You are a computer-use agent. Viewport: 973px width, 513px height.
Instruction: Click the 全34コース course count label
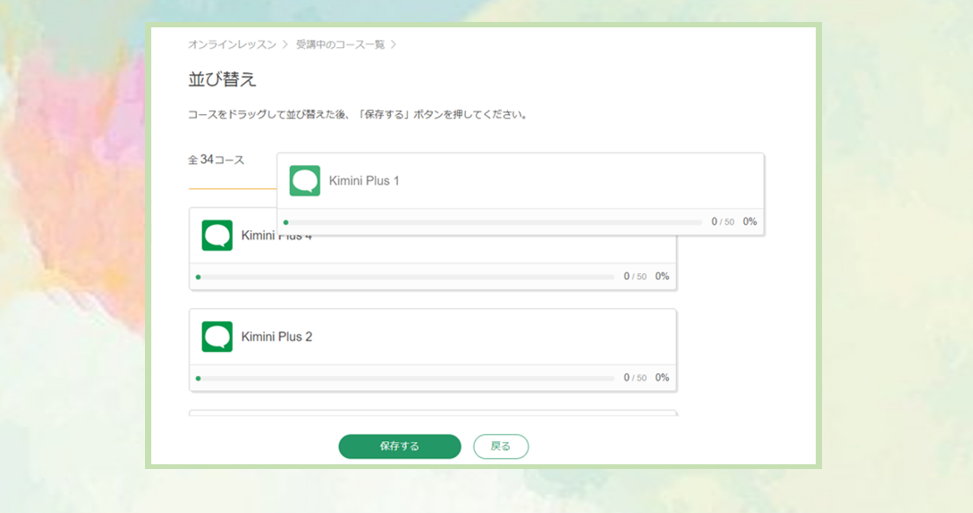point(216,160)
